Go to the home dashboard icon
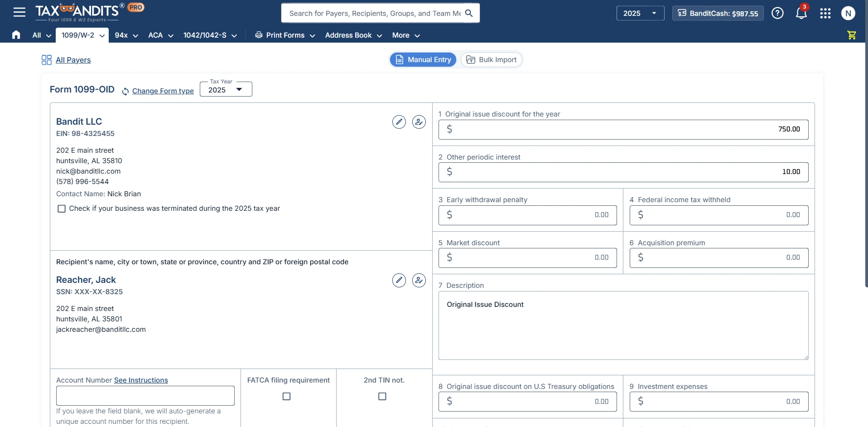The image size is (868, 427). 16,35
